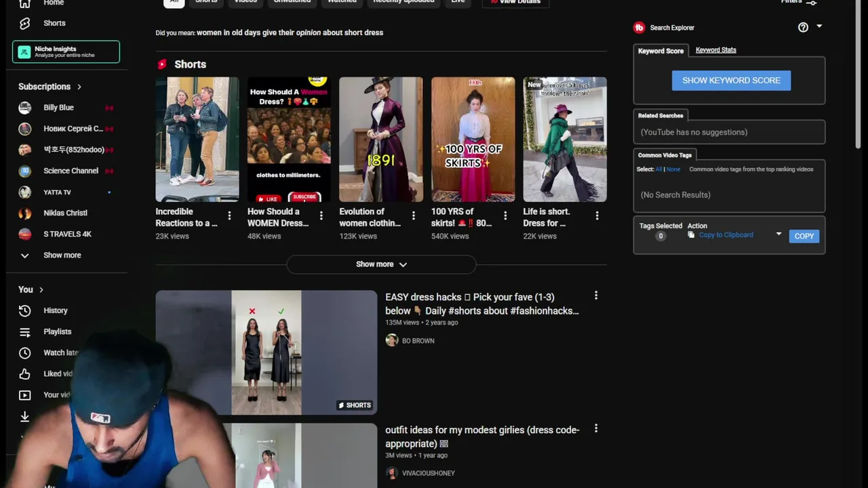Open options for 'EASY dress hacks' video

coord(596,296)
